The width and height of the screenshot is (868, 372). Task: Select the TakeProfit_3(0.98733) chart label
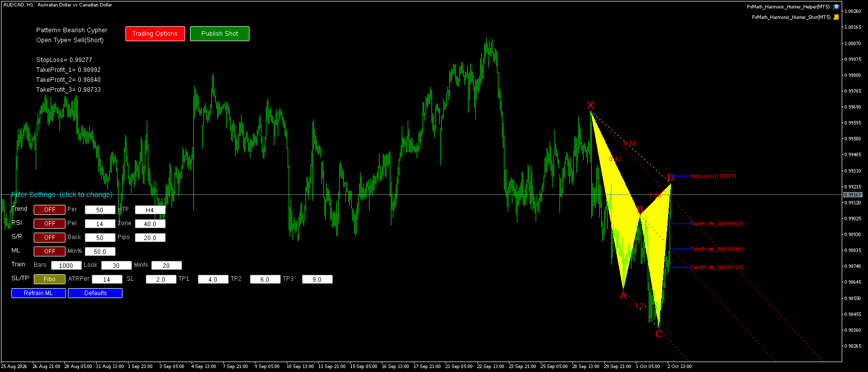717,267
